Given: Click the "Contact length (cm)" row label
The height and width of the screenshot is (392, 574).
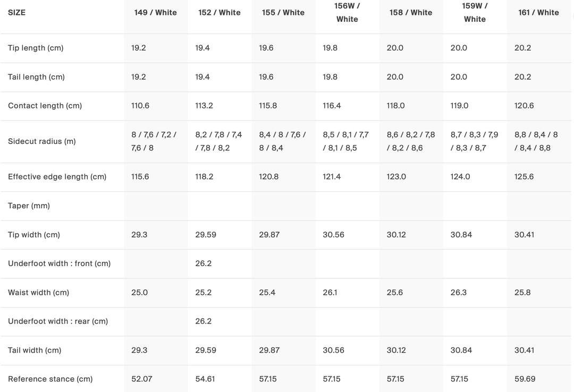Looking at the screenshot, I should [x=45, y=106].
